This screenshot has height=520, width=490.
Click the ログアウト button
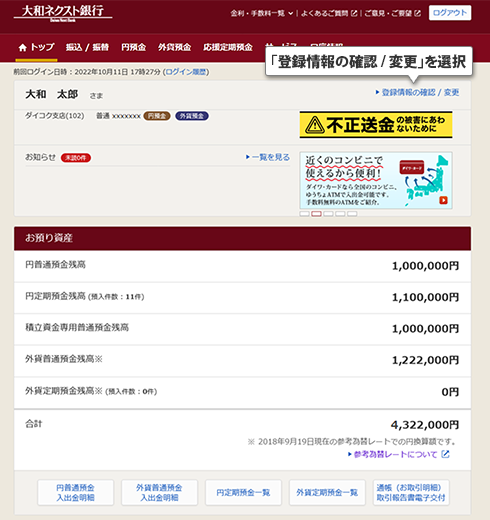pos(450,13)
